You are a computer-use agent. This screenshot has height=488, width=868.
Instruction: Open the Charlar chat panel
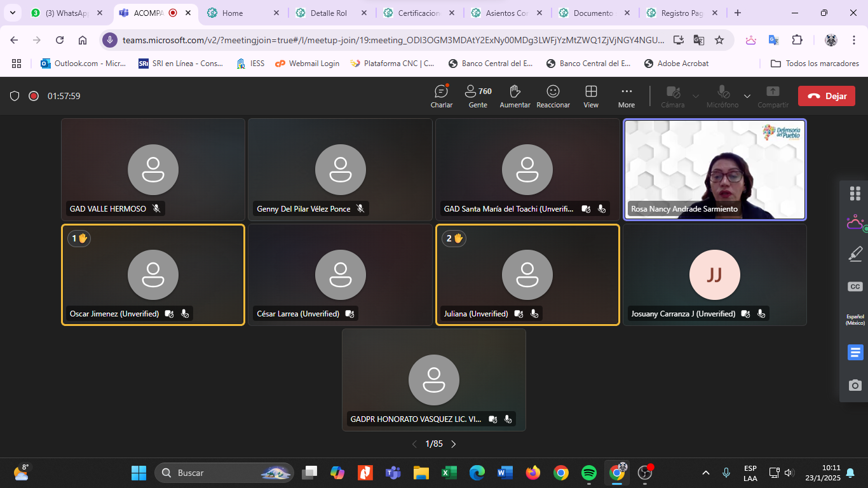pyautogui.click(x=441, y=96)
